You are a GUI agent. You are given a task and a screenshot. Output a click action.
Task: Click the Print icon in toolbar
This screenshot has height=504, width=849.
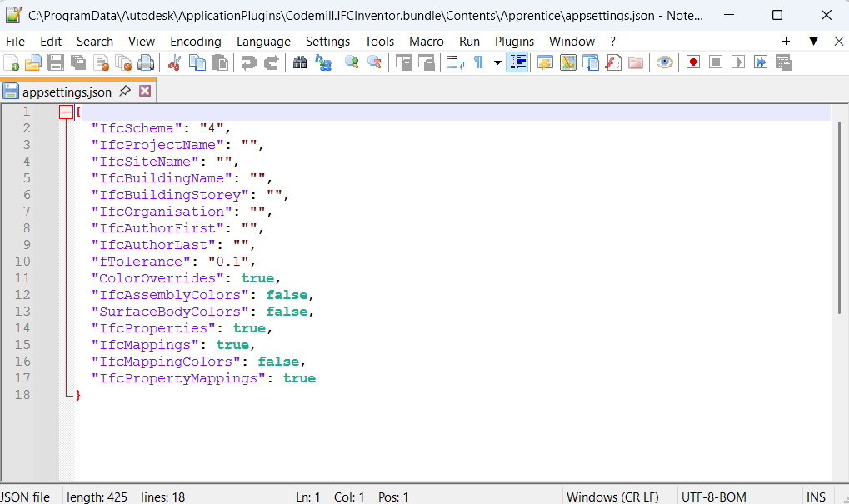coord(146,62)
